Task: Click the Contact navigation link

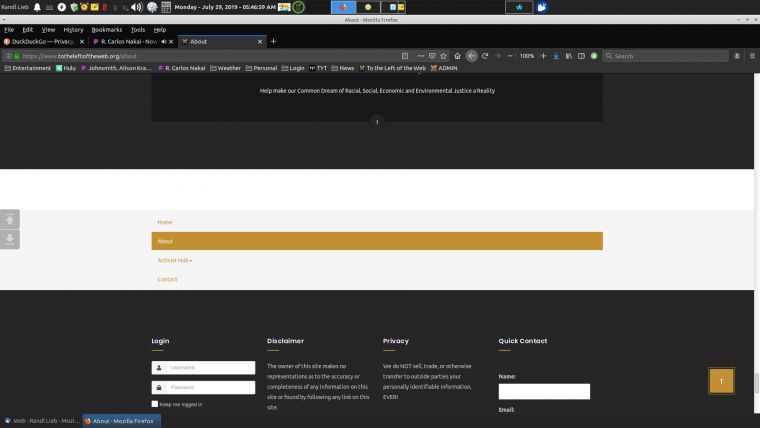Action: (167, 279)
